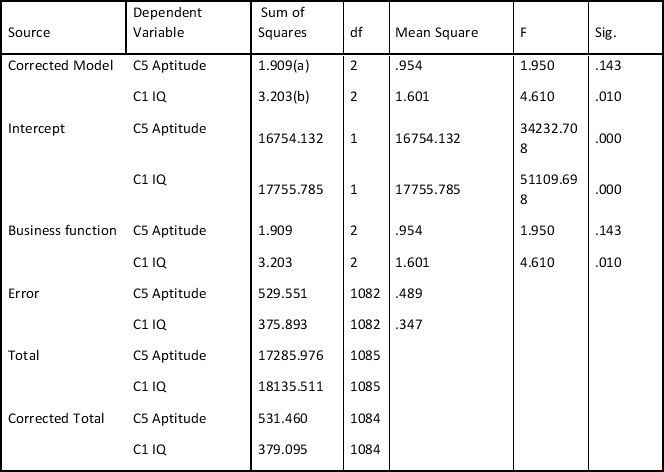Viewport: 664px width, 472px height.
Task: Click the 'Intercept' source label
Action: (36, 128)
